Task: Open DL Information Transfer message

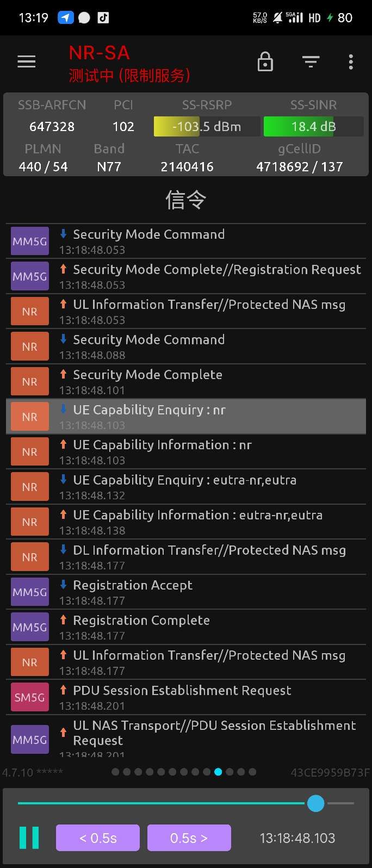Action: tap(209, 550)
